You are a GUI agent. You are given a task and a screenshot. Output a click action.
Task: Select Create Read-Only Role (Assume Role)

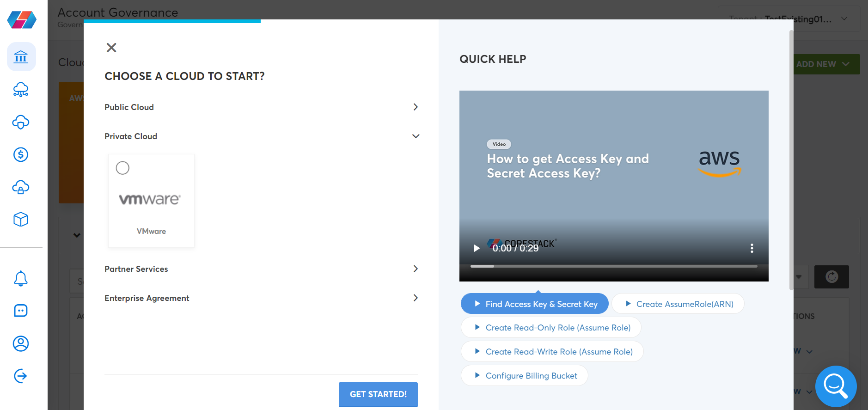551,327
